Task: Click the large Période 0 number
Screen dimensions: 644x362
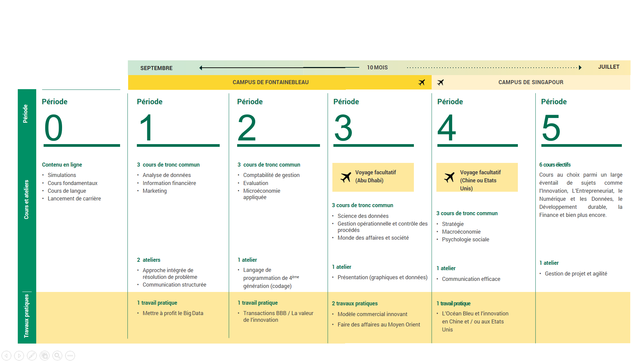Action: coord(54,128)
